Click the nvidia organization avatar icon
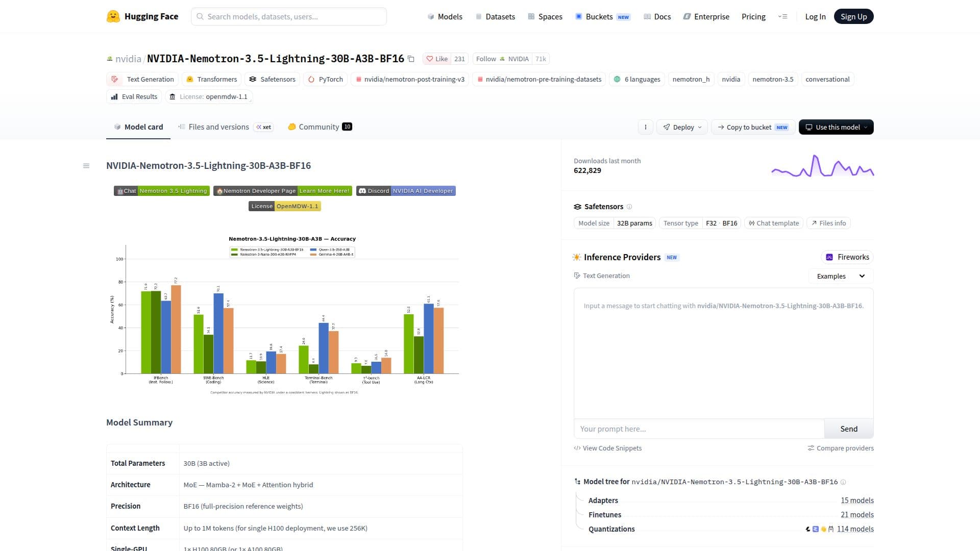 [x=109, y=59]
